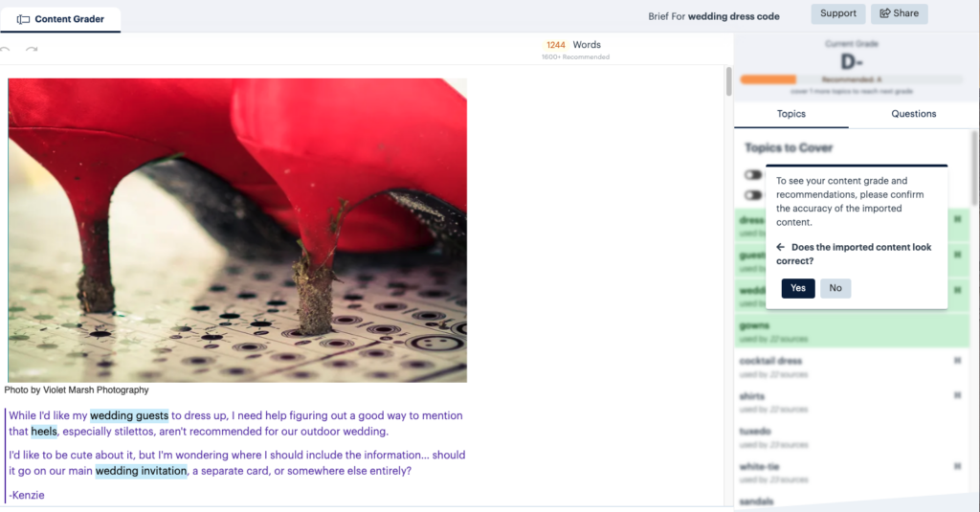Click the highlighted 'wedding guests' phrase

129,415
